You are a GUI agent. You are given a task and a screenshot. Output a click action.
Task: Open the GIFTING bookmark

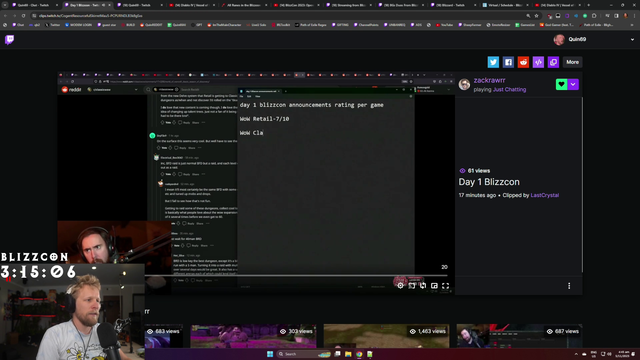point(340,25)
